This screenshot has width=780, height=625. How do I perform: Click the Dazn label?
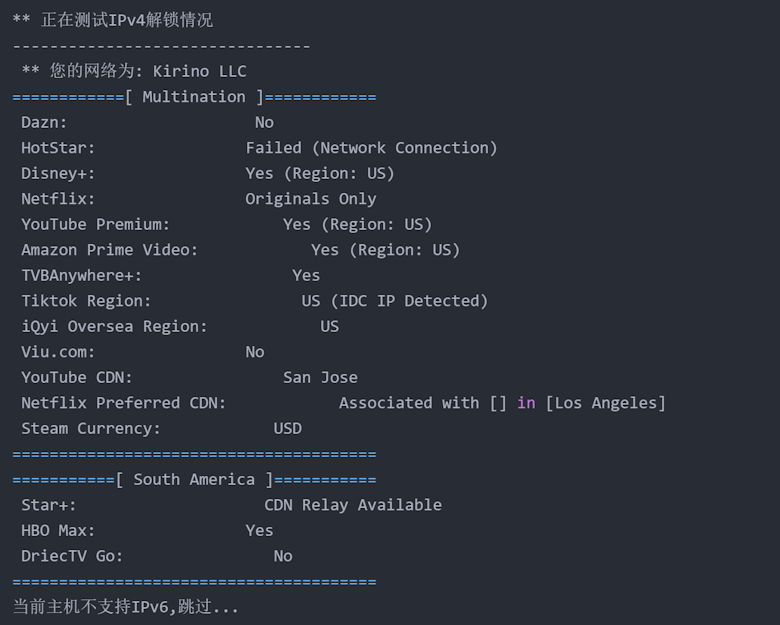44,122
